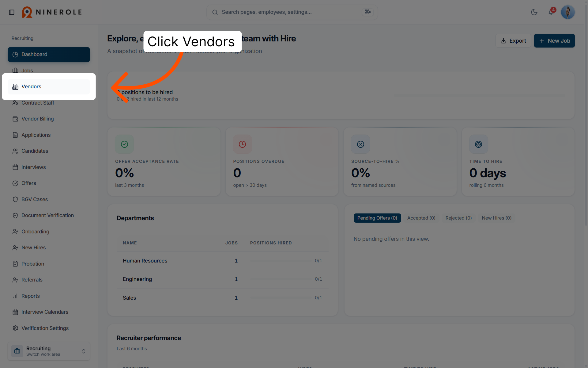Click the Verification Settings gear icon
This screenshot has width=588, height=368.
click(x=15, y=328)
